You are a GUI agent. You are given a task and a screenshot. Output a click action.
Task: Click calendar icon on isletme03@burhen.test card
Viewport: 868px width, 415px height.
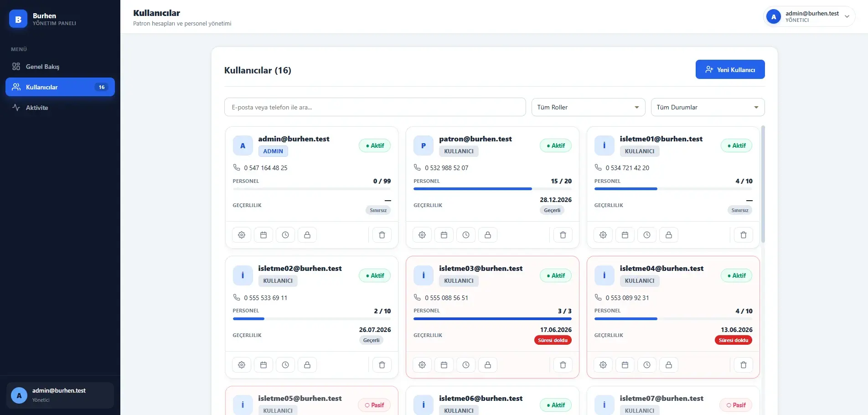(x=444, y=365)
